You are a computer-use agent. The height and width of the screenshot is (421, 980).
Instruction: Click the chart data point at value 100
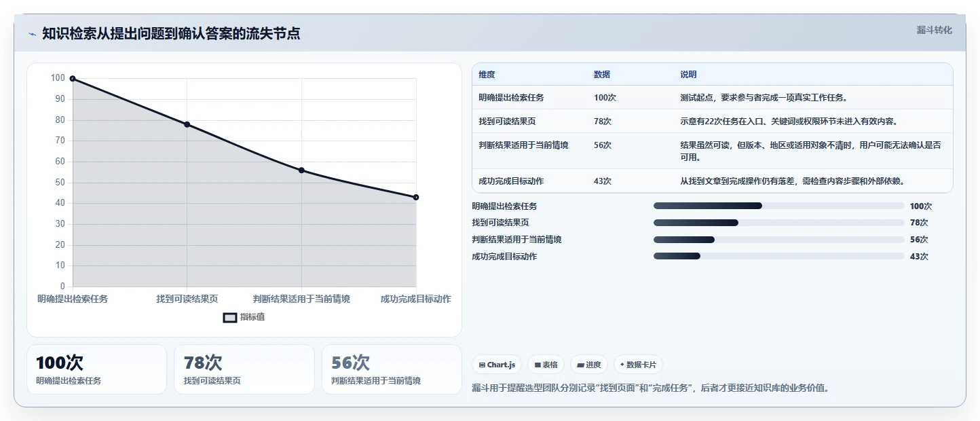pos(73,79)
